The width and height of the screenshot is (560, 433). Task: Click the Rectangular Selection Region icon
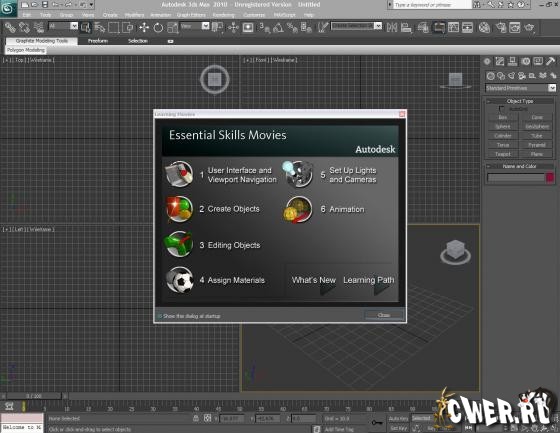point(114,28)
